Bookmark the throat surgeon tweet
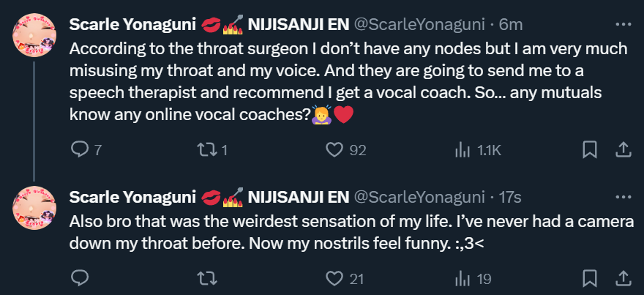The height and width of the screenshot is (295, 644). click(x=590, y=149)
